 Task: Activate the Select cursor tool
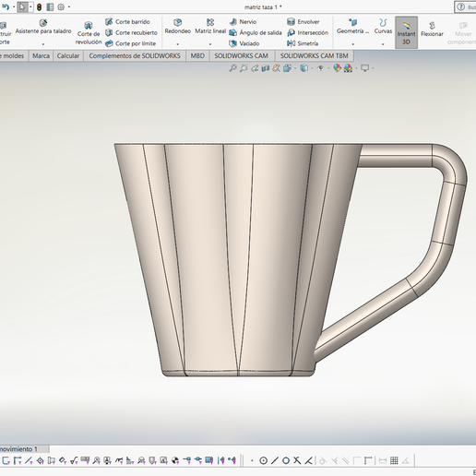tap(22, 6)
